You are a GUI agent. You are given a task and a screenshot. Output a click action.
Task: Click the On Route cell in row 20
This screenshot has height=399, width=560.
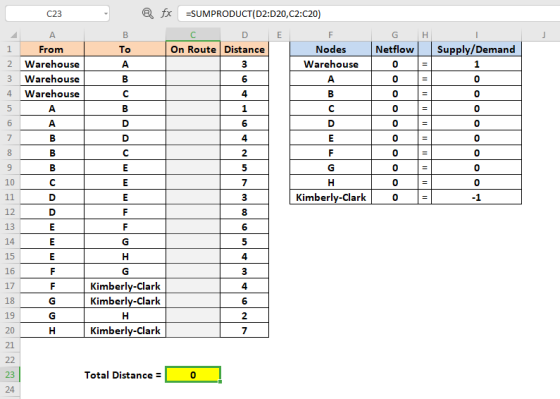click(x=193, y=331)
